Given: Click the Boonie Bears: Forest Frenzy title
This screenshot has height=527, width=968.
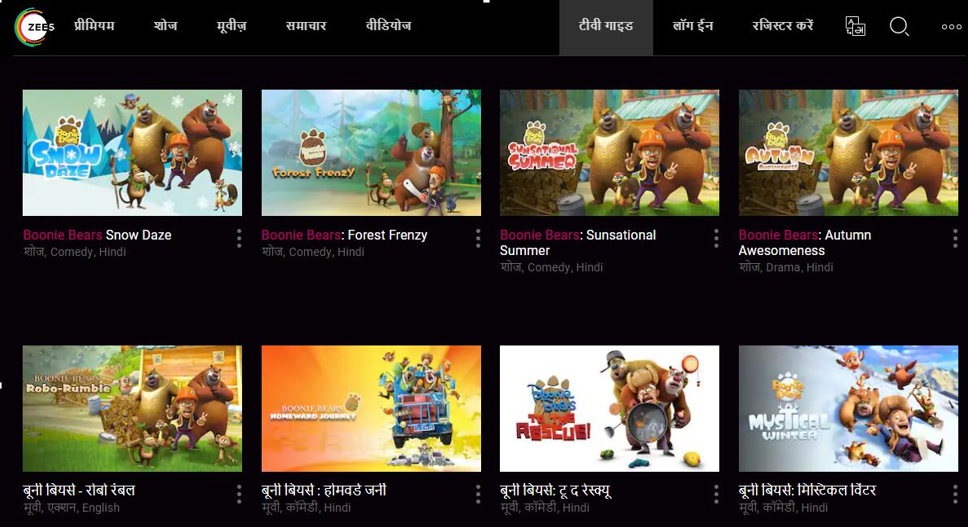Looking at the screenshot, I should (344, 235).
